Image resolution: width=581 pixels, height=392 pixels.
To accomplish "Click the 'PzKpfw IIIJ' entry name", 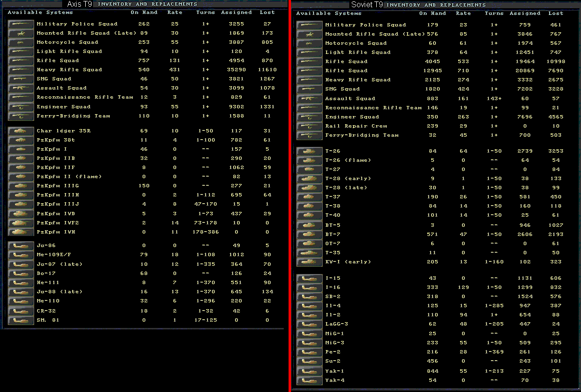I will click(58, 204).
